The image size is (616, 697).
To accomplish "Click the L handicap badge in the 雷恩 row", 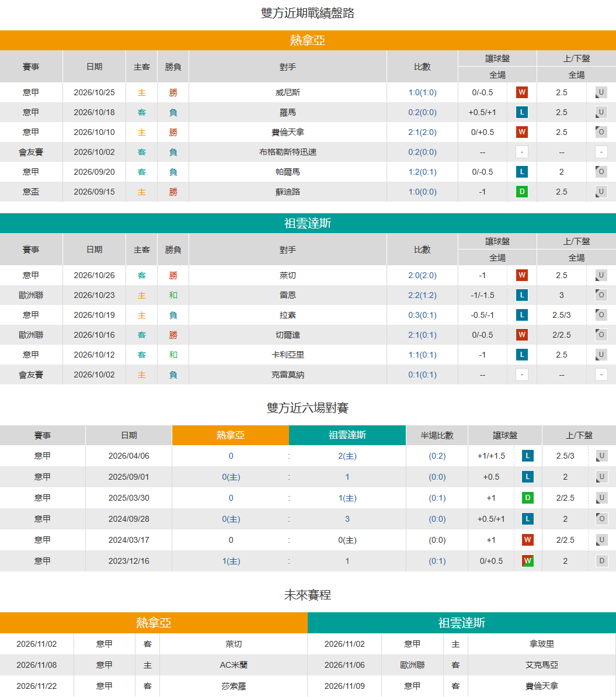I will [522, 295].
